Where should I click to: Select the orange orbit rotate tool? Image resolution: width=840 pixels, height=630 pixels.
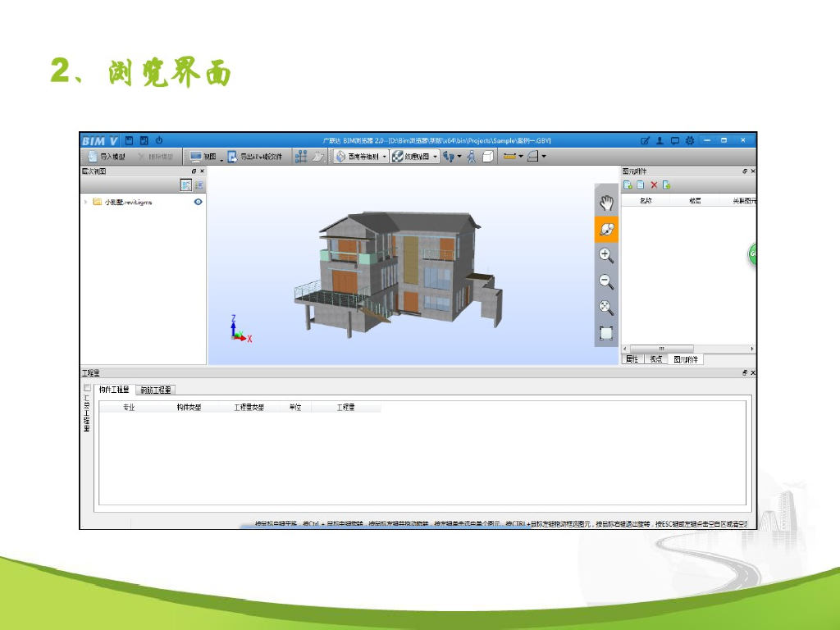[x=606, y=230]
